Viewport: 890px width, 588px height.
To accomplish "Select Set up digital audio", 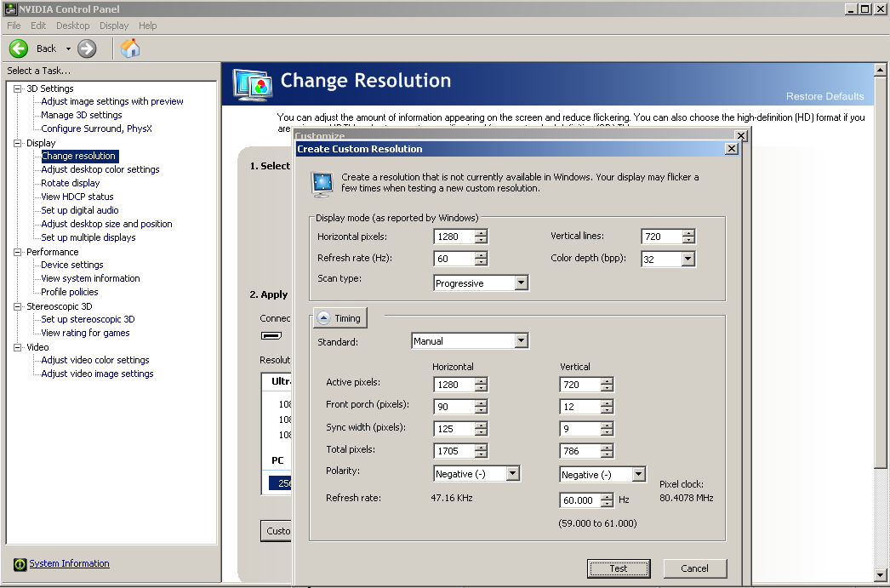I will pos(80,210).
